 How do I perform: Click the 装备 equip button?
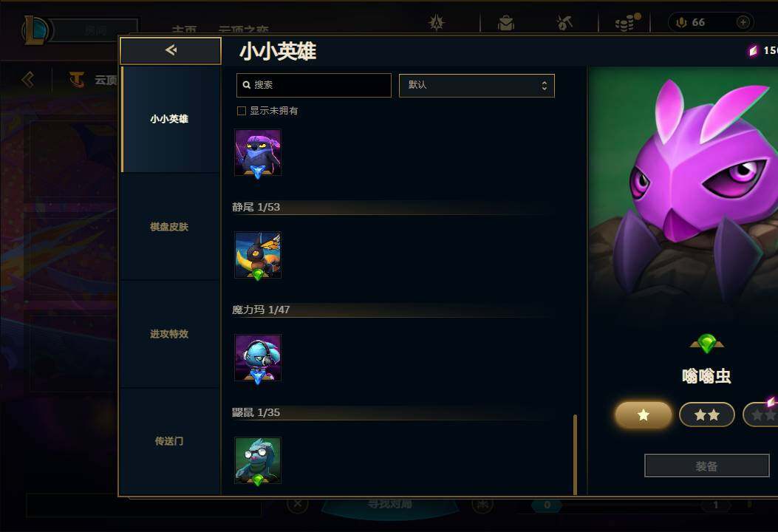[706, 466]
